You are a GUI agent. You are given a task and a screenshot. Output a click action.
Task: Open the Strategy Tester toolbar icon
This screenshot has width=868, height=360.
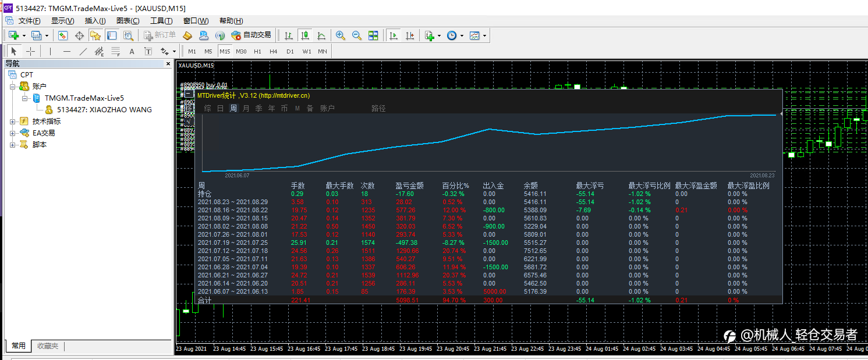[128, 35]
